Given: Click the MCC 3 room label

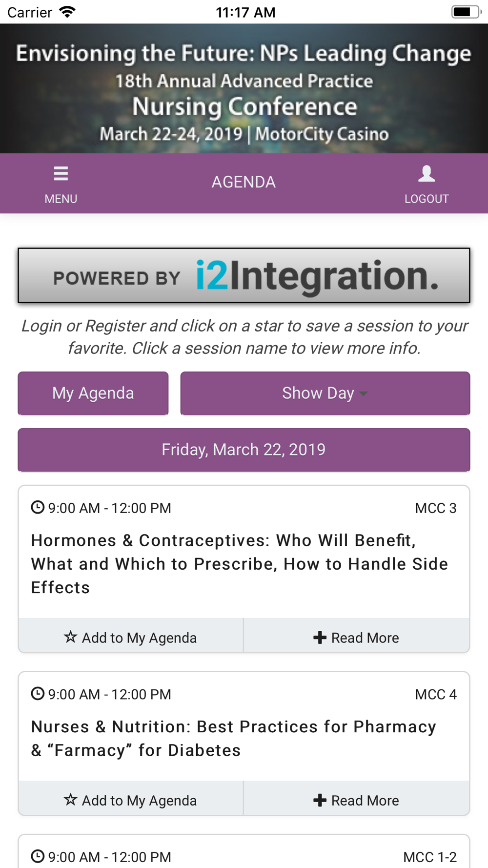Looking at the screenshot, I should [436, 508].
